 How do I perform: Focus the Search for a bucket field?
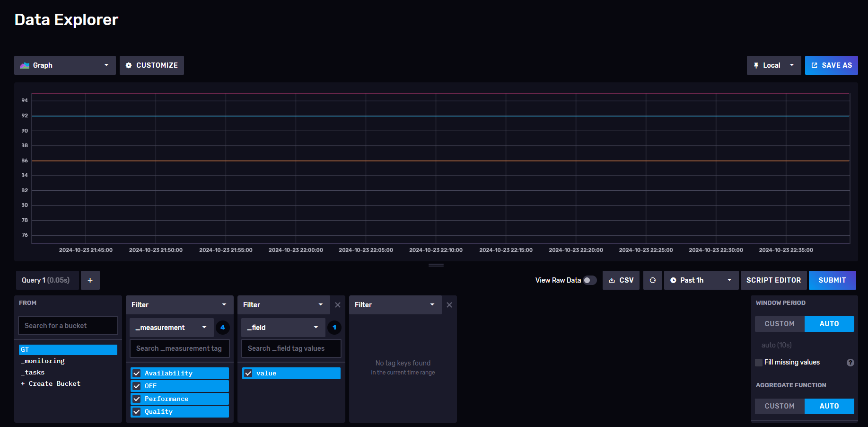[x=68, y=326]
